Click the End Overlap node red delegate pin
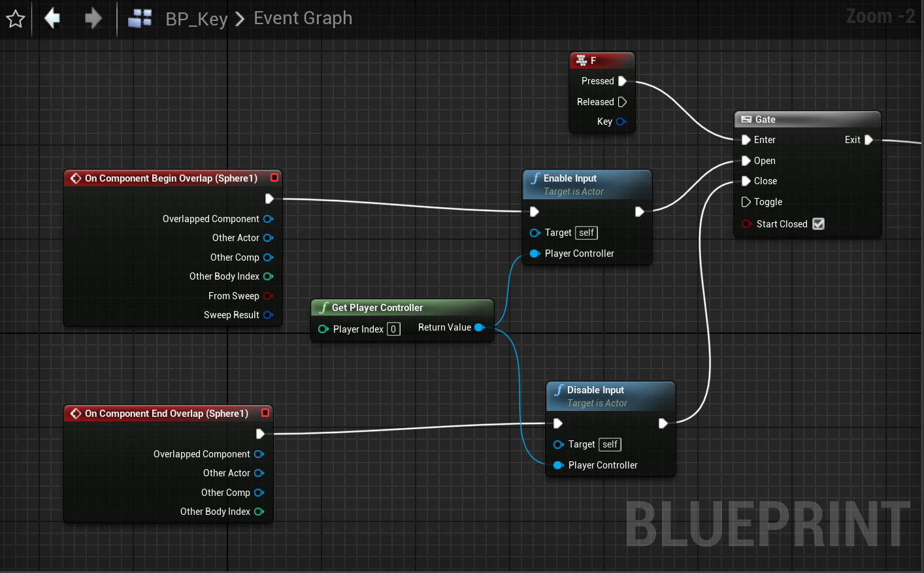This screenshot has width=924, height=573. pos(265,413)
